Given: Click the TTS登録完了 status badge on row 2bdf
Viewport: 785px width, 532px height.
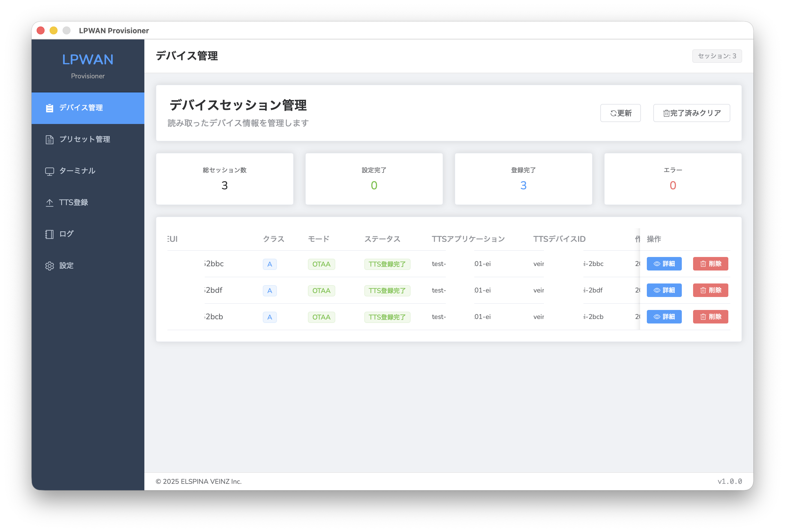Looking at the screenshot, I should click(387, 290).
